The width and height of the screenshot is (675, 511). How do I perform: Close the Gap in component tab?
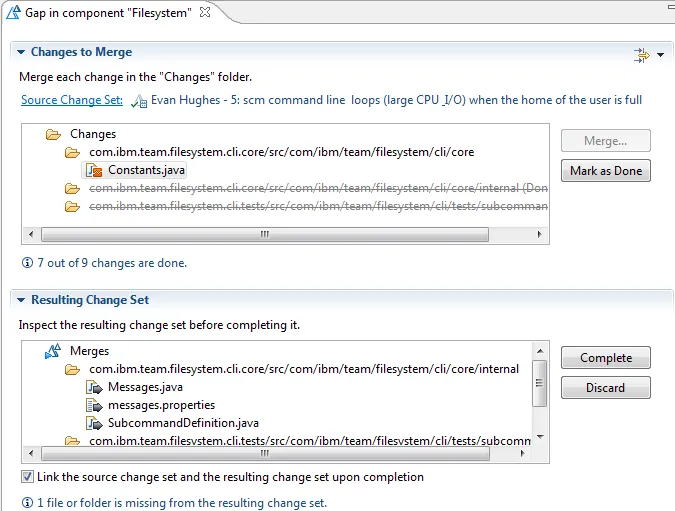[x=205, y=11]
